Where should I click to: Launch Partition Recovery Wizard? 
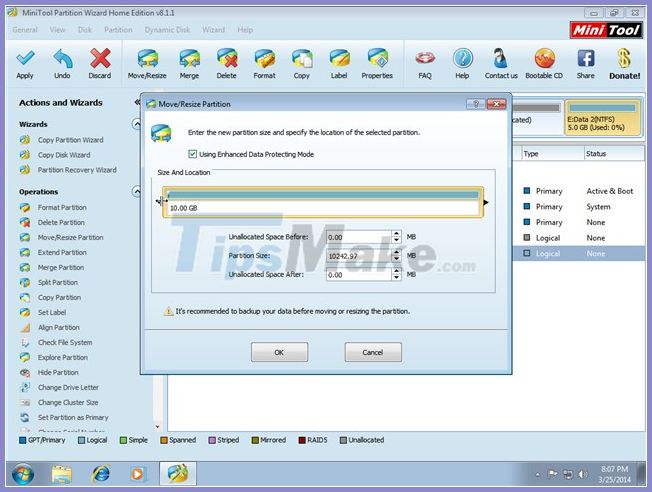click(77, 170)
